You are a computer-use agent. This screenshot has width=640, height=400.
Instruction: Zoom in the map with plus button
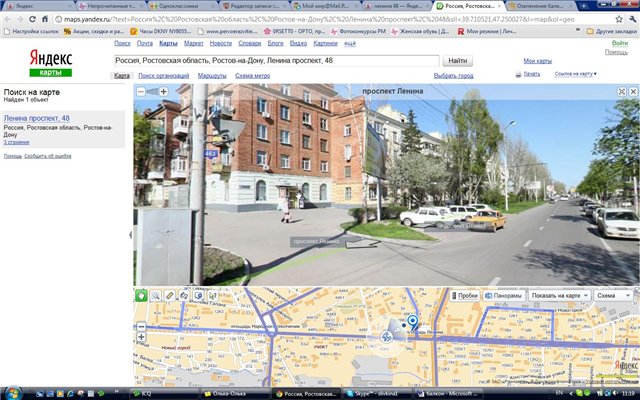pyautogui.click(x=141, y=337)
